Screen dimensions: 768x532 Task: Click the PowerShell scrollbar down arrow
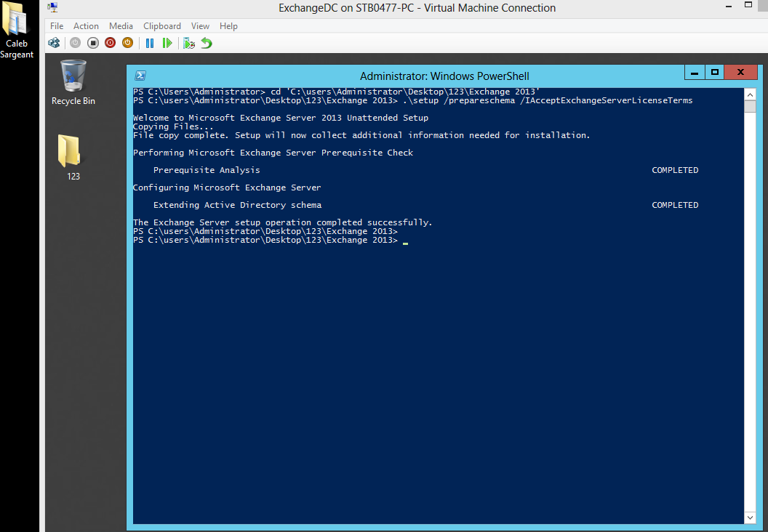[x=750, y=517]
